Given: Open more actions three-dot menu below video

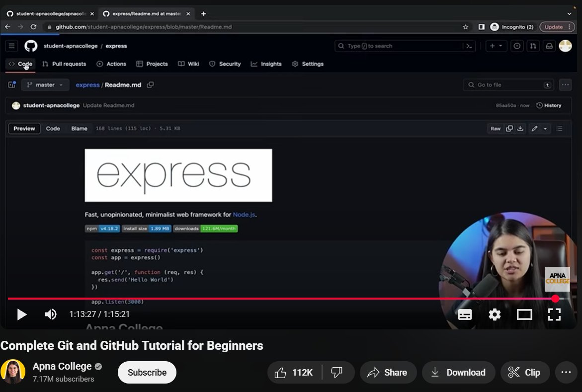Looking at the screenshot, I should pos(566,372).
